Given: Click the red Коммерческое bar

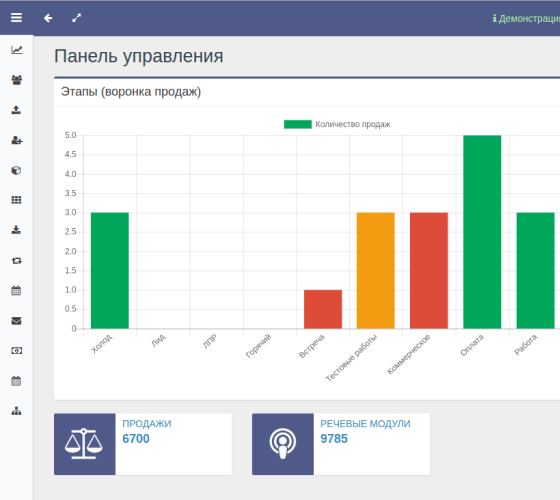Looking at the screenshot, I should pos(429,270).
